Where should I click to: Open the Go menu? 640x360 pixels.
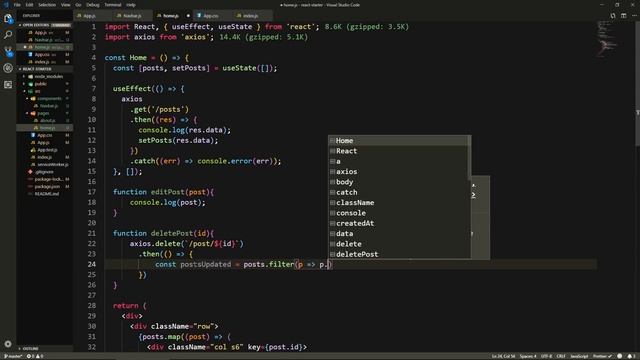78,5
